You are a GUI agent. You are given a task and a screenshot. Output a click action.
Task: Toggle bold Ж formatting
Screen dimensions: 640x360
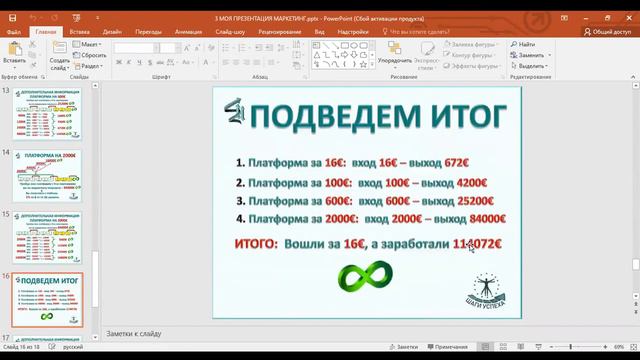pyautogui.click(x=119, y=62)
